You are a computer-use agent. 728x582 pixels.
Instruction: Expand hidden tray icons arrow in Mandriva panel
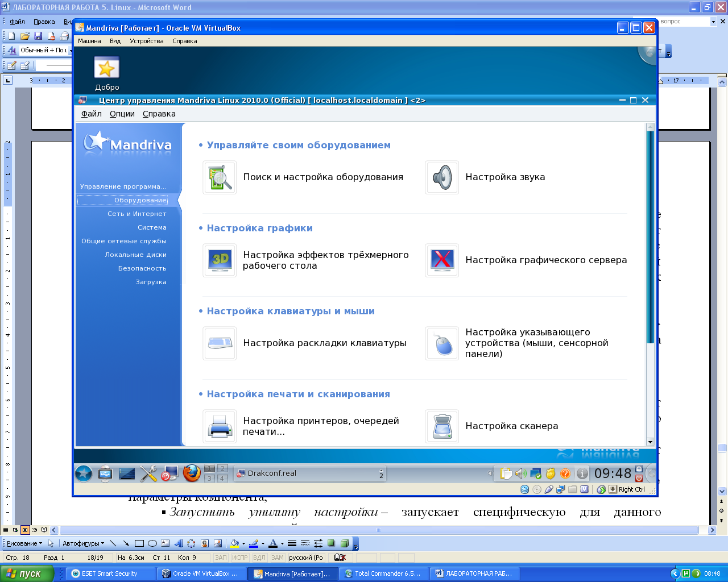pyautogui.click(x=490, y=473)
